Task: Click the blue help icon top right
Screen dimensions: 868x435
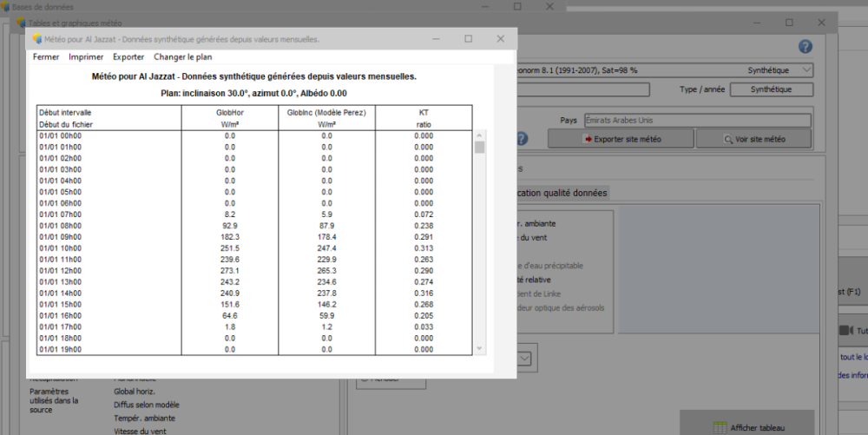Action: click(x=805, y=47)
